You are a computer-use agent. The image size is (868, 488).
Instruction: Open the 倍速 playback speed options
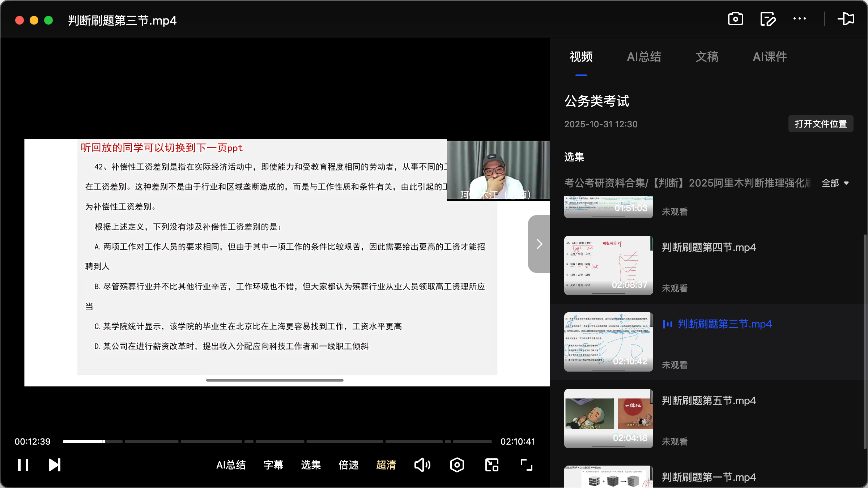(x=348, y=465)
